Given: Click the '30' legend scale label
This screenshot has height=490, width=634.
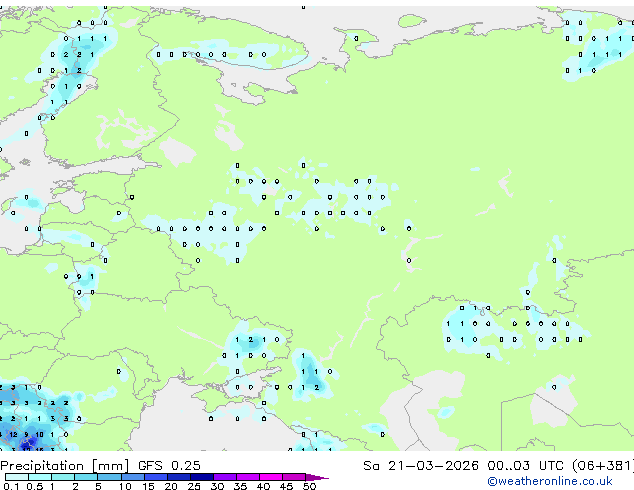Looking at the screenshot, I should 217,486.
